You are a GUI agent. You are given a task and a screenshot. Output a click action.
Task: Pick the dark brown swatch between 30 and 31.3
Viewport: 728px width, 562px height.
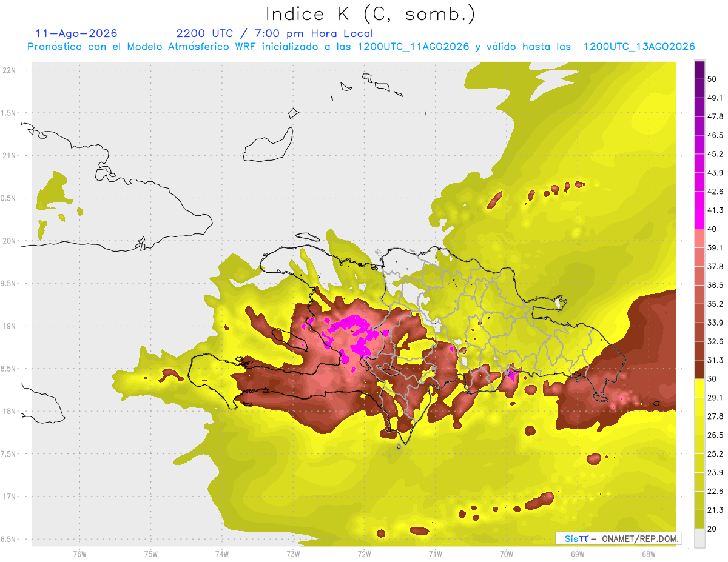pos(699,369)
